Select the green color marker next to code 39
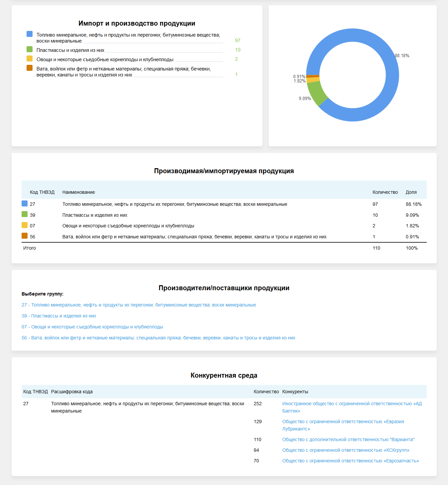This screenshot has width=448, height=485. coord(25,214)
